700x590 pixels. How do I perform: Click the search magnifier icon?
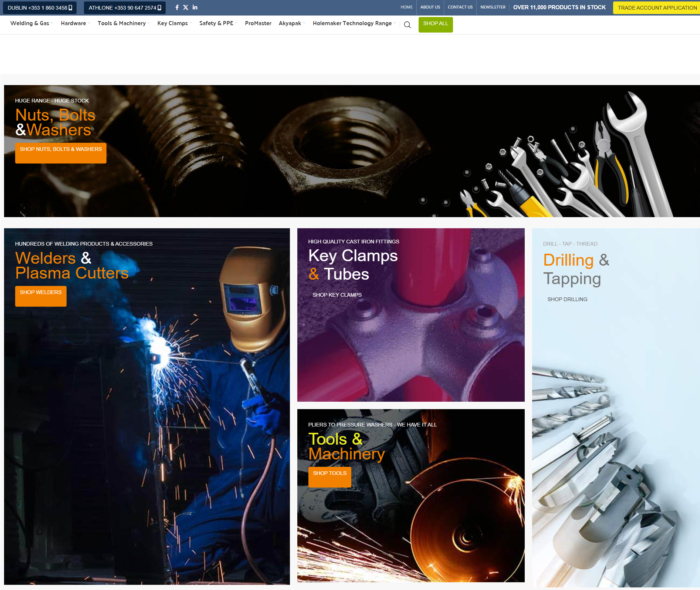tap(407, 25)
